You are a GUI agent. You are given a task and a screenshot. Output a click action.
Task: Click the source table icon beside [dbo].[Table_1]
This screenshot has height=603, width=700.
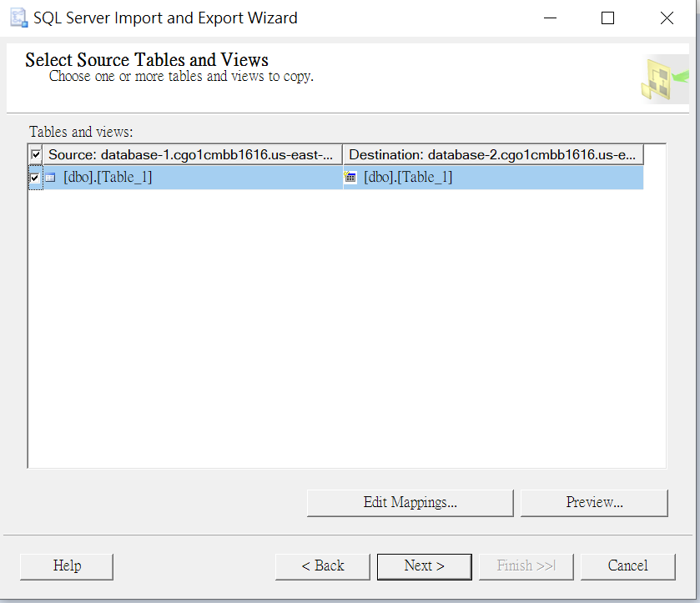tap(50, 178)
